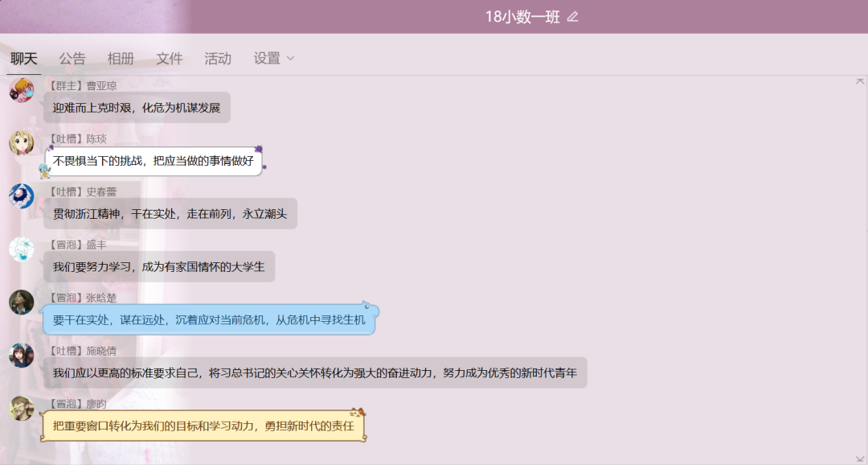The width and height of the screenshot is (868, 465).
Task: Open the 相册 tab
Action: pos(121,58)
